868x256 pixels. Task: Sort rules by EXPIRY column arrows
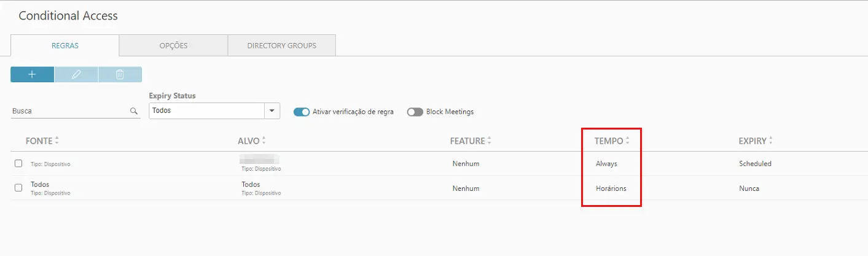(771, 141)
